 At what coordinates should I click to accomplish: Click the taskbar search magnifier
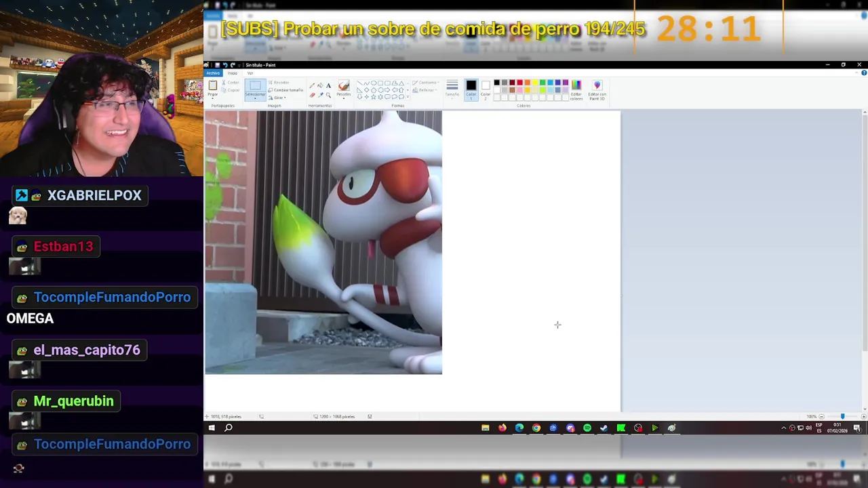[229, 428]
